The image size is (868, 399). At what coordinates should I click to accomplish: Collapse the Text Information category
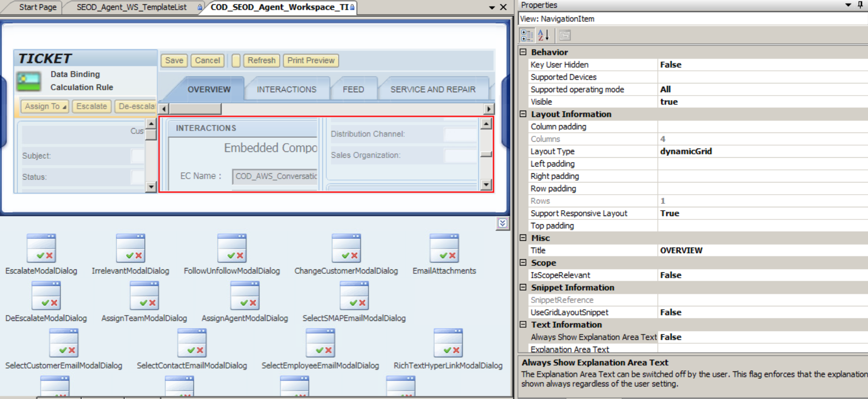point(523,324)
